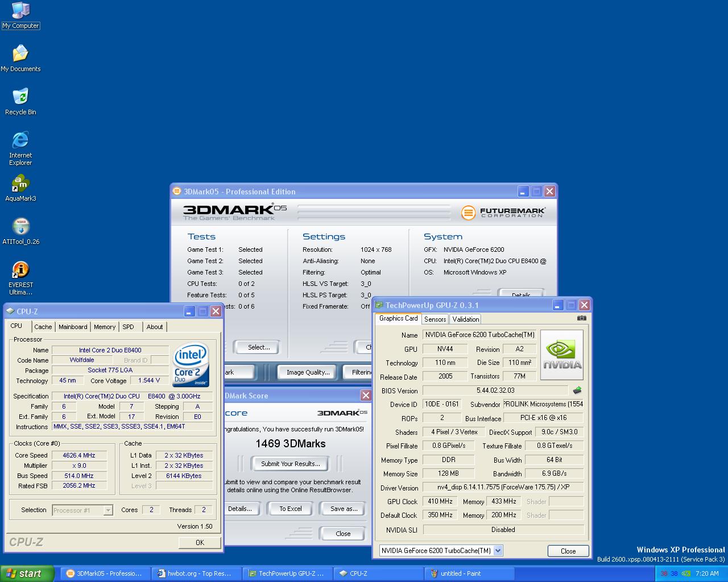Click the 3DMark05 title bar icon
The image size is (728, 582).
click(177, 191)
